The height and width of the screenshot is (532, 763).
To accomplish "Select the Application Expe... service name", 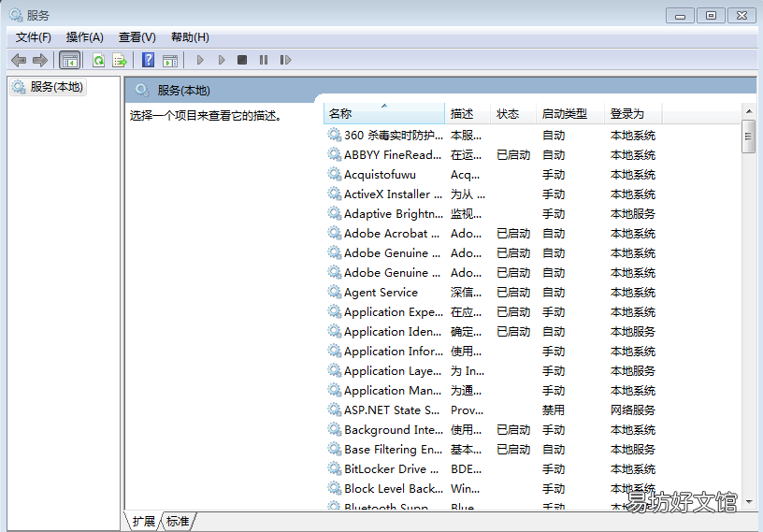I will 393,312.
